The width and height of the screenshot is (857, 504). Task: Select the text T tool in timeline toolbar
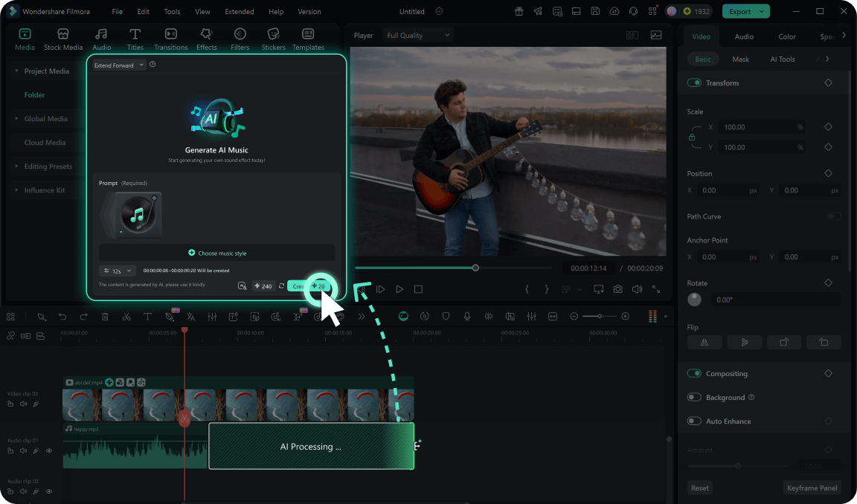147,317
